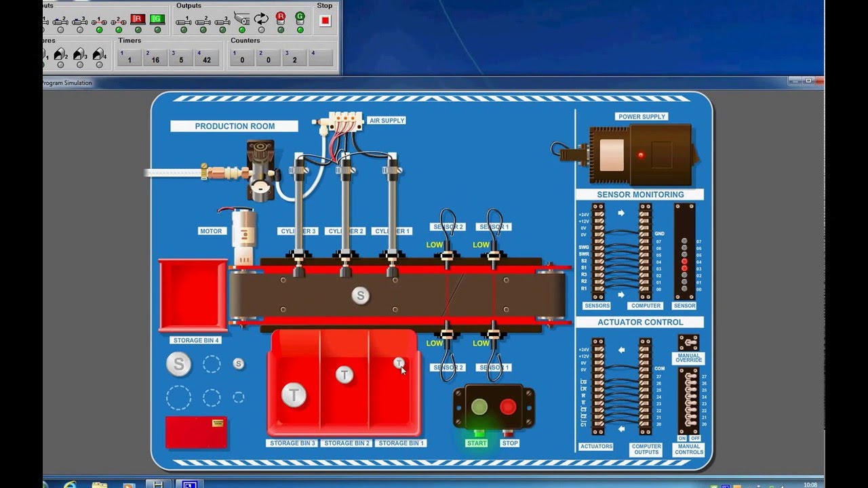The width and height of the screenshot is (868, 488).
Task: Click the STORAGE BIN 2 label
Action: click(347, 443)
